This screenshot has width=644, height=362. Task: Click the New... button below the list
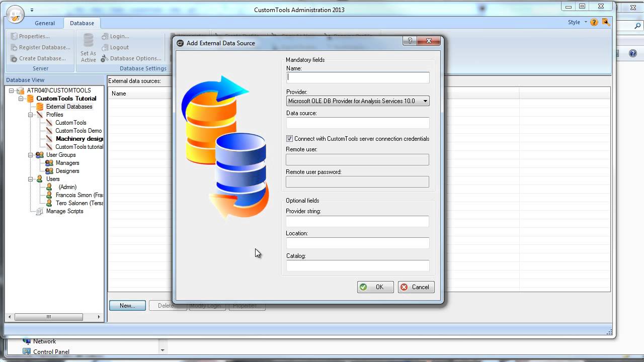click(127, 305)
